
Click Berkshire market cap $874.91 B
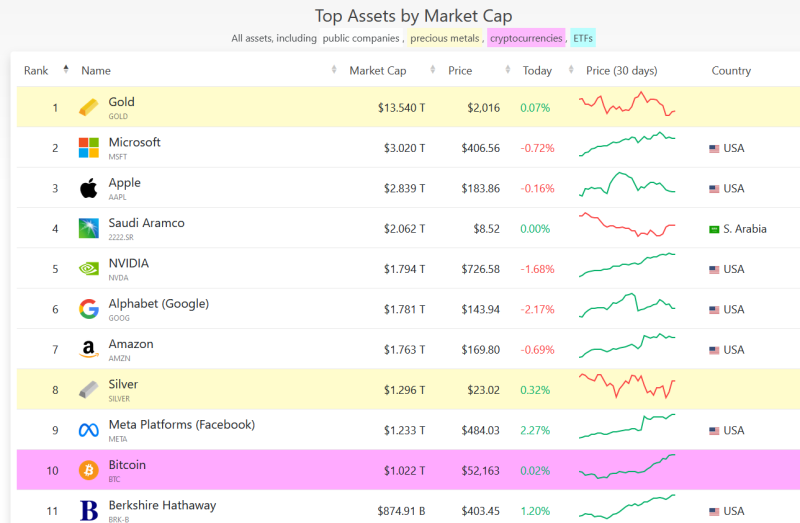point(401,511)
